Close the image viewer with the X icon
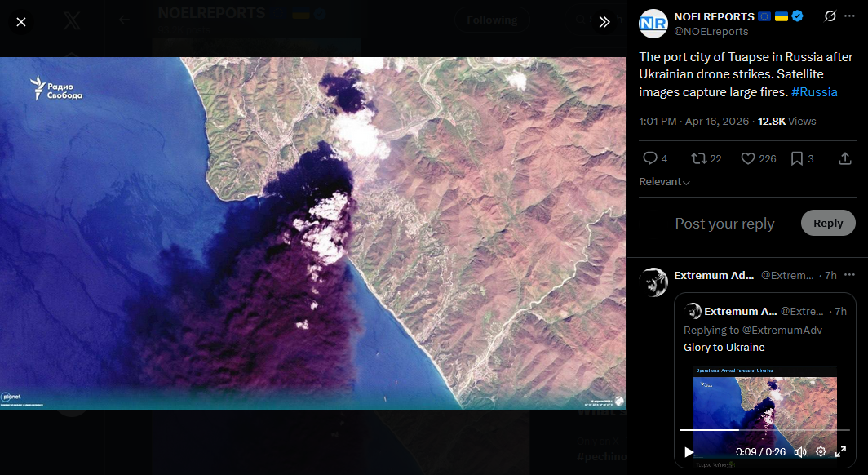868x475 pixels. tap(21, 22)
